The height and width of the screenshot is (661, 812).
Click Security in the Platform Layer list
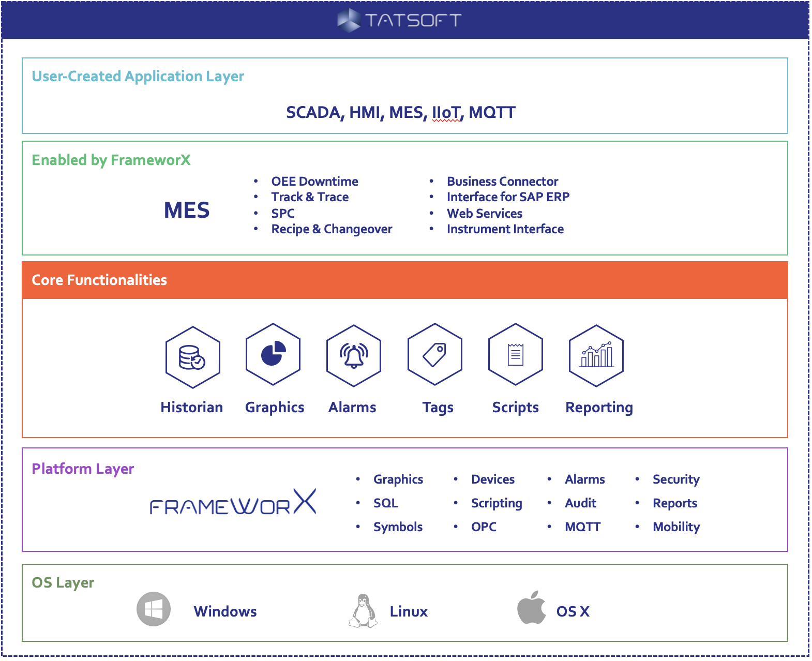(x=676, y=479)
